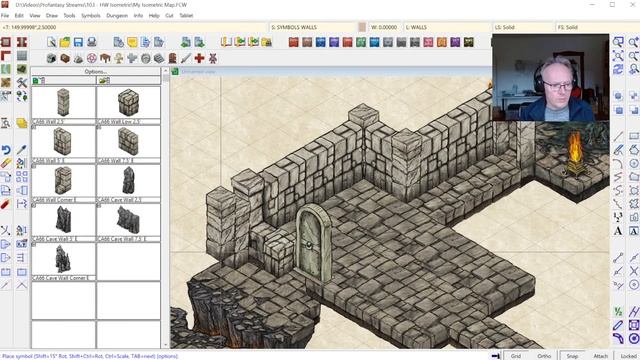Click the green drawing tools toolbar button

click(361, 42)
